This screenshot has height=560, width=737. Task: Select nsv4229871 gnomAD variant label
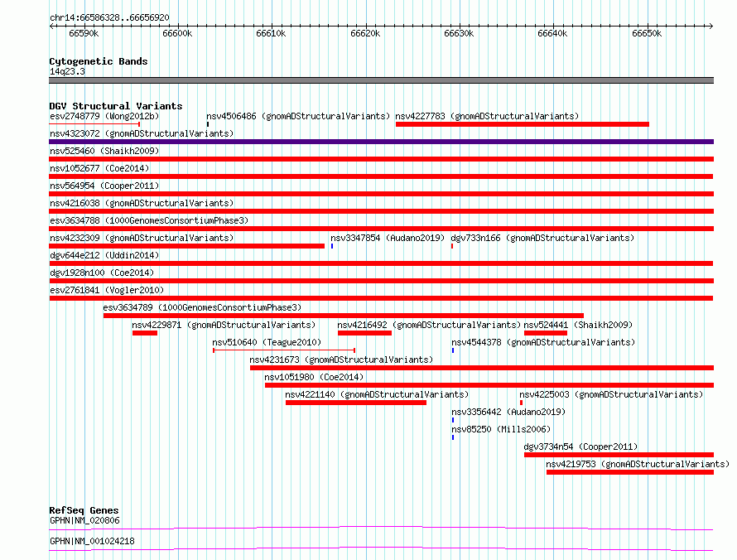(x=224, y=325)
